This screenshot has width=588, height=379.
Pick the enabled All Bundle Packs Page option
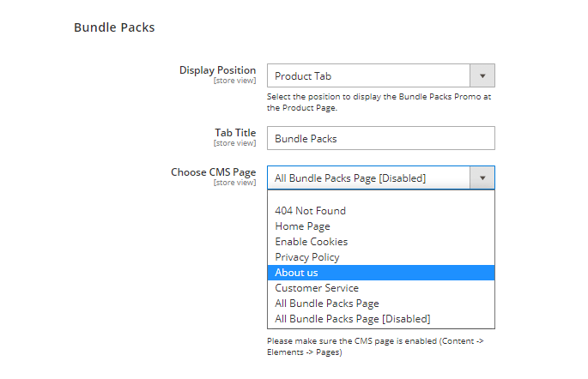(x=326, y=304)
